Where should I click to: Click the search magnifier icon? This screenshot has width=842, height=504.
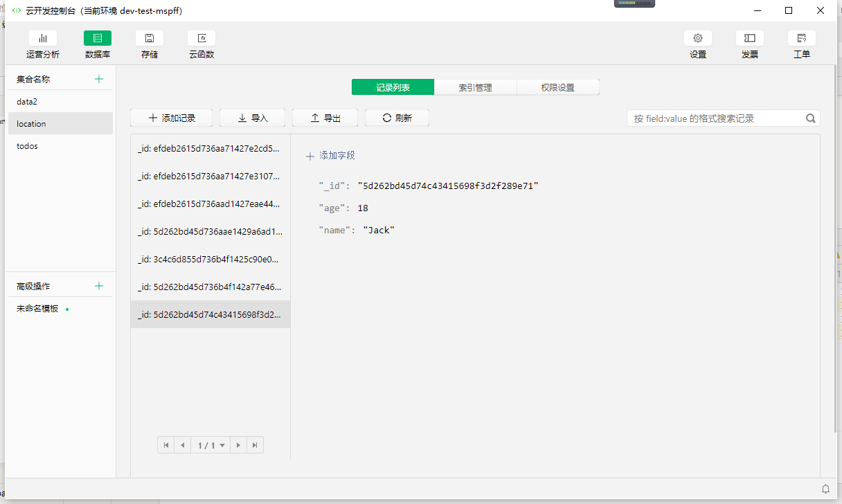(811, 118)
